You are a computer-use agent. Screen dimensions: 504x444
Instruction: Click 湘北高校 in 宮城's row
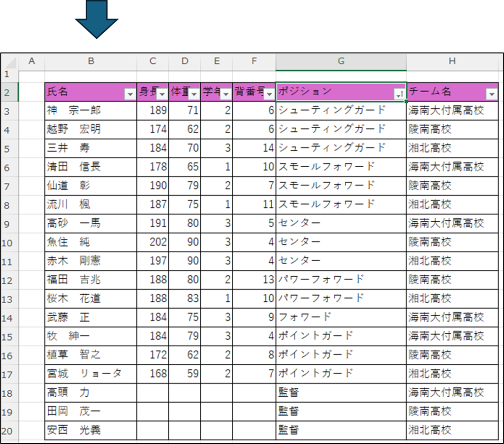point(452,374)
